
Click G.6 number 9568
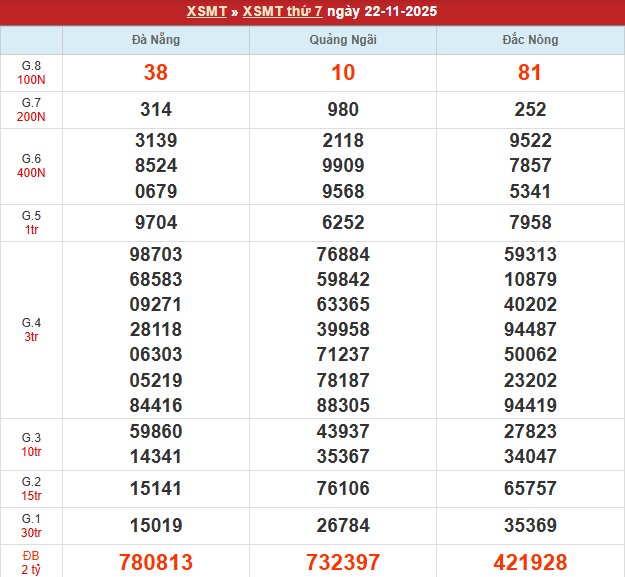343,191
